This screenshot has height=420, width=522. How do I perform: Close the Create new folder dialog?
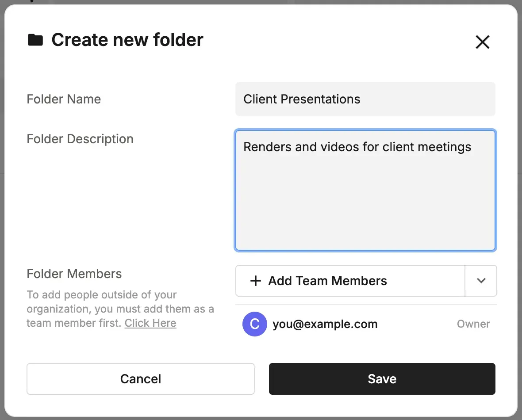click(482, 42)
